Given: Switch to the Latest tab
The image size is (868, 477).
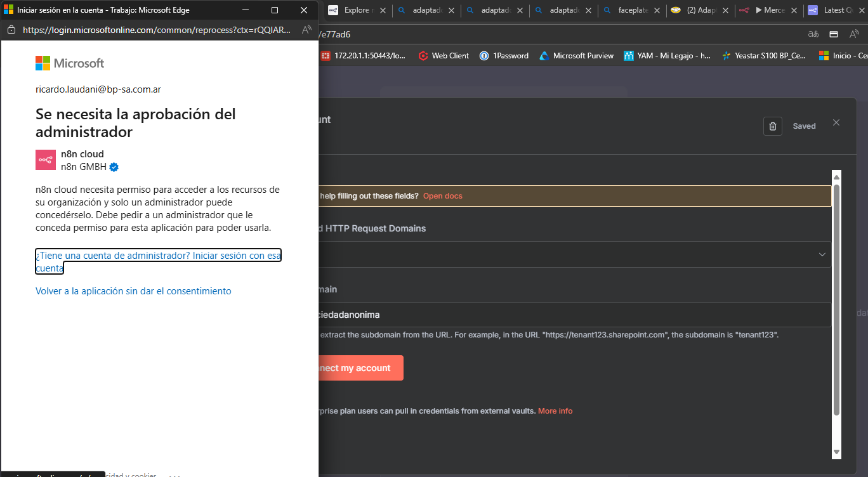Looking at the screenshot, I should pos(836,11).
